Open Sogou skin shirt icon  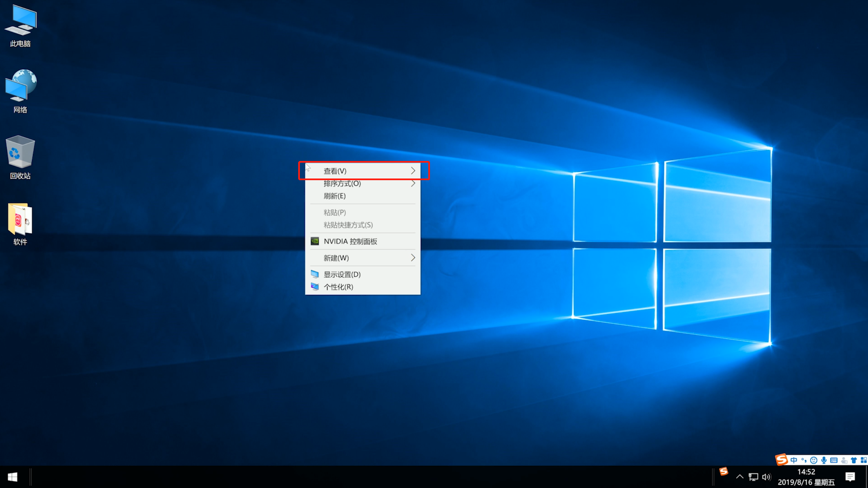point(854,460)
